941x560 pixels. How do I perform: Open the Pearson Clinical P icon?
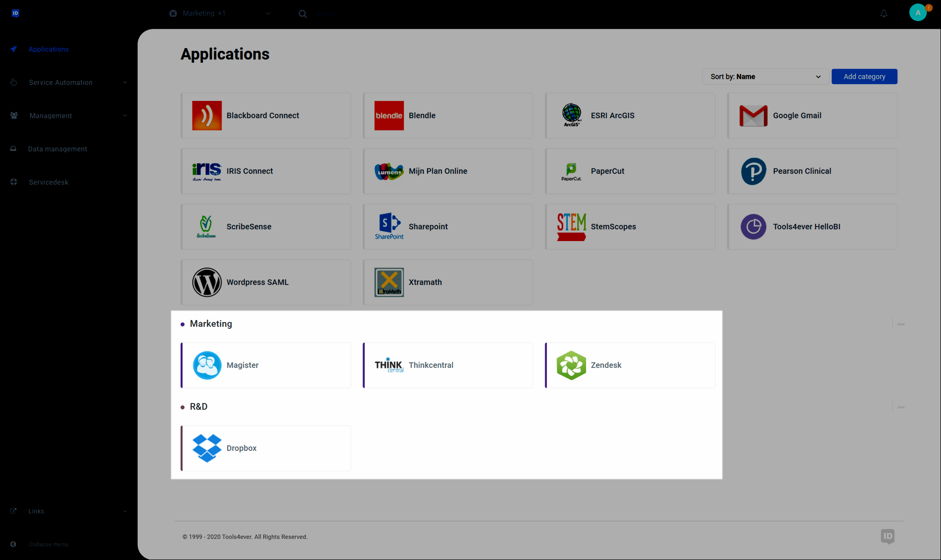coord(753,171)
